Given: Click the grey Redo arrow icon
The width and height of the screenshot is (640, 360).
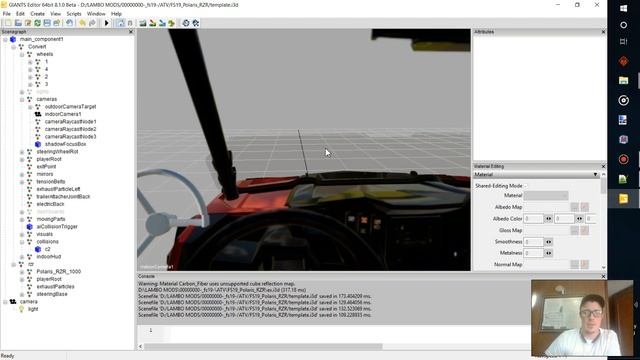Looking at the screenshot, I should click(92, 23).
